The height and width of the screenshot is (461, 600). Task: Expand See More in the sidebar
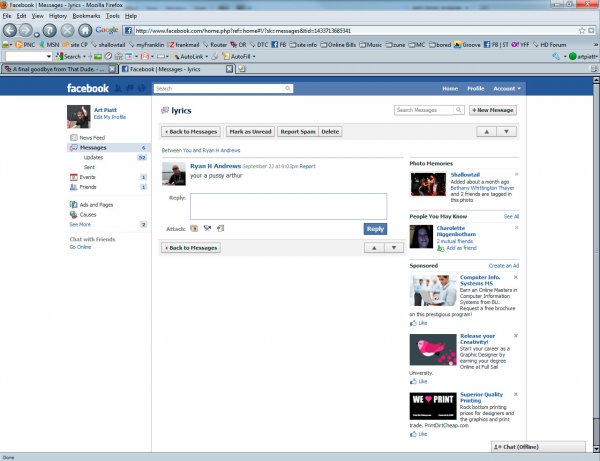pos(79,225)
